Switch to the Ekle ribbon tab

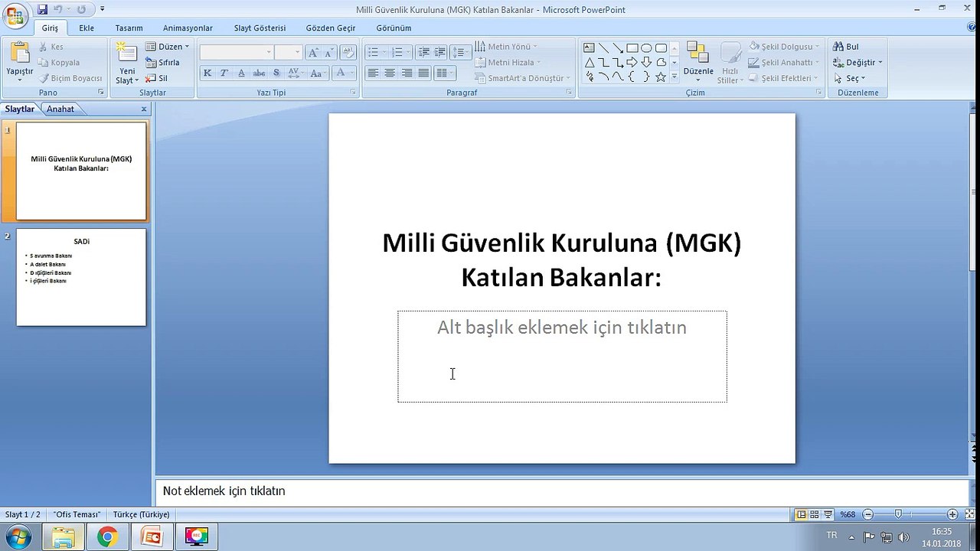tap(87, 28)
